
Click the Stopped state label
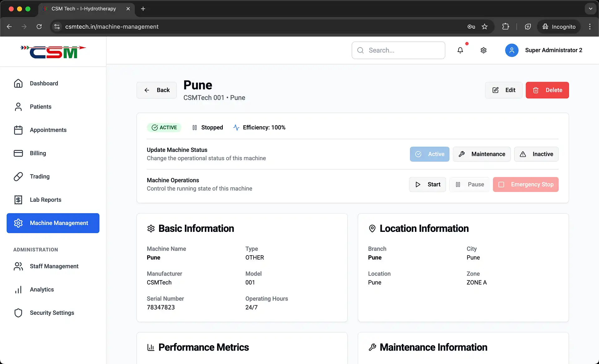tap(212, 127)
